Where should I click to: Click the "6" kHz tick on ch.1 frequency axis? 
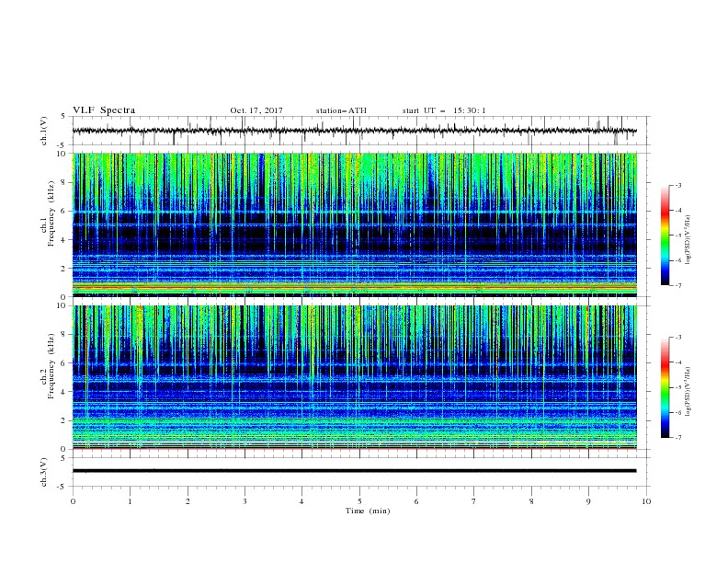click(63, 212)
